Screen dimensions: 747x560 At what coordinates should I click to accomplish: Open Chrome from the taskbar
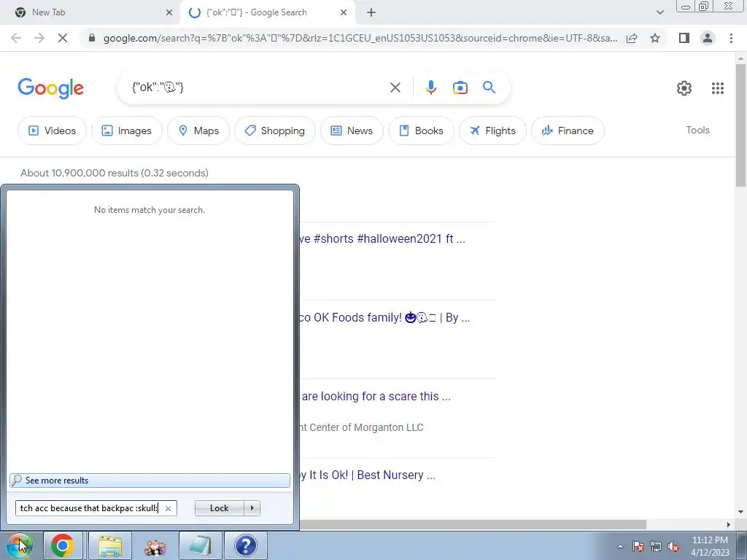point(63,545)
